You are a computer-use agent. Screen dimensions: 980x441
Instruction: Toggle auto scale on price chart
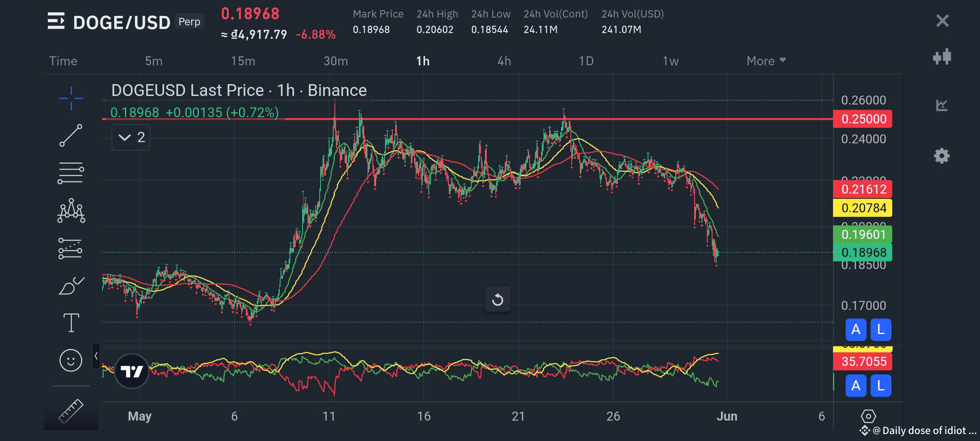click(x=856, y=330)
